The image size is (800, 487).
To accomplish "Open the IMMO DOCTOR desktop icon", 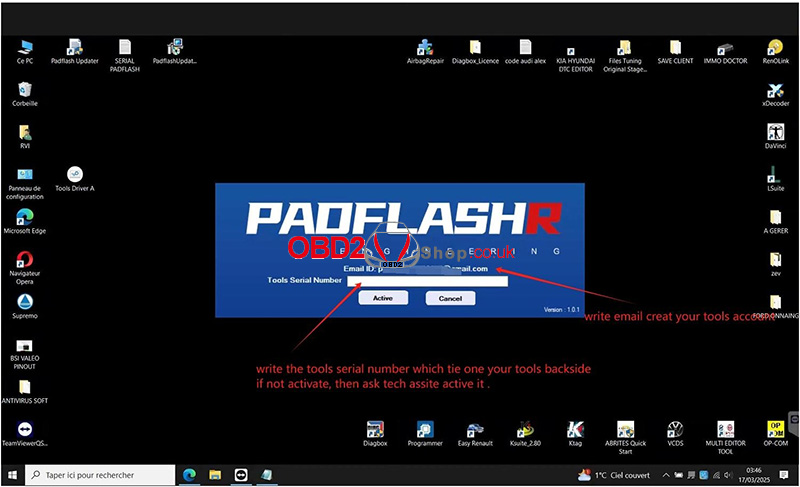I will [725, 48].
